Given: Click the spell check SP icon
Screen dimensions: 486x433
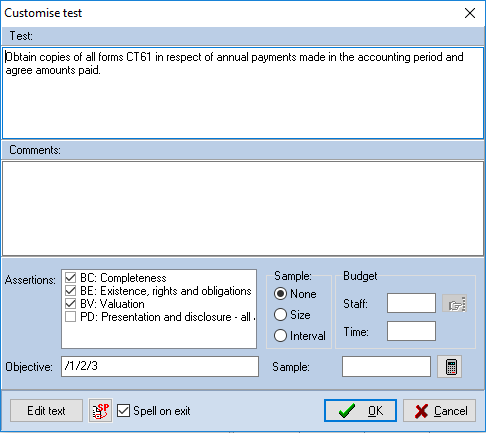Looking at the screenshot, I should pyautogui.click(x=100, y=411).
